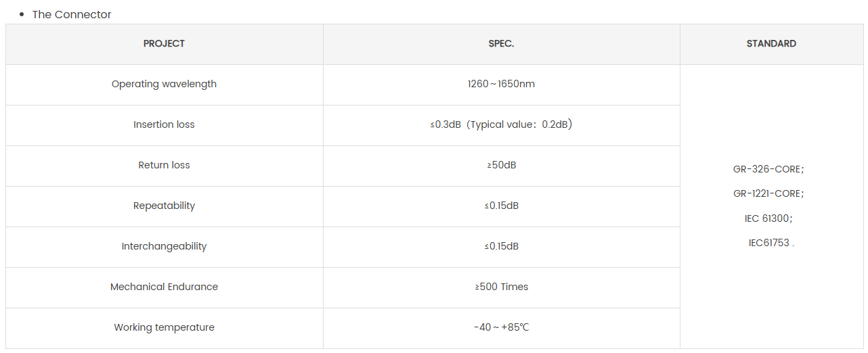Select the -40~+85℃ temperature value
868x353 pixels.
point(501,327)
